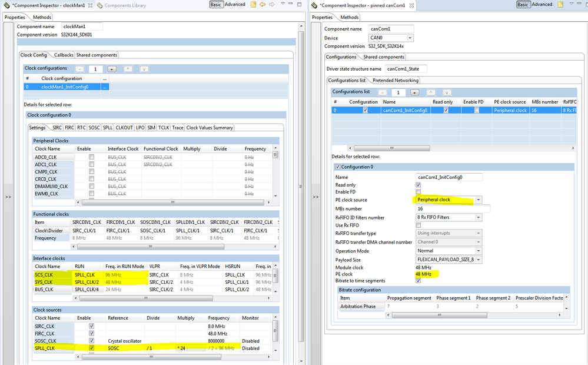588x365 pixels.
Task: Check Enable FD in Configuration 0 details
Action: [x=418, y=192]
